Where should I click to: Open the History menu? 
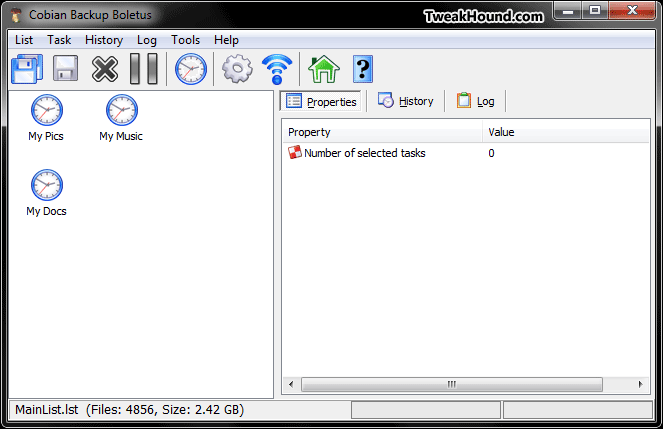click(104, 40)
